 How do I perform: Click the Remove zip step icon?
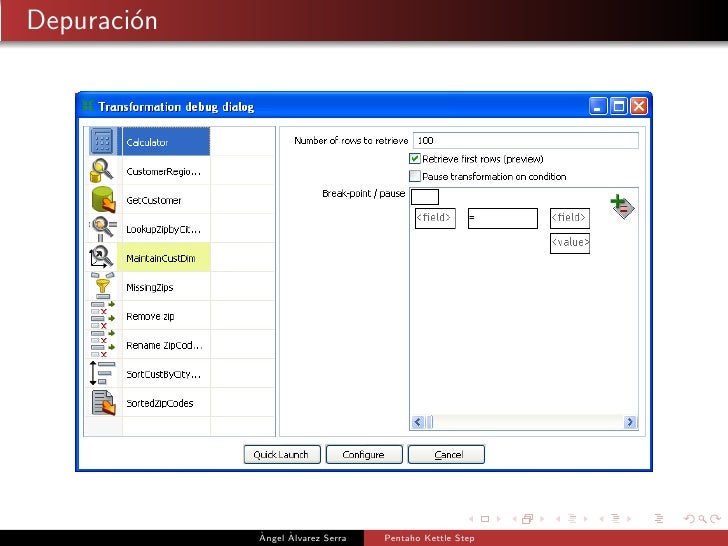point(103,315)
